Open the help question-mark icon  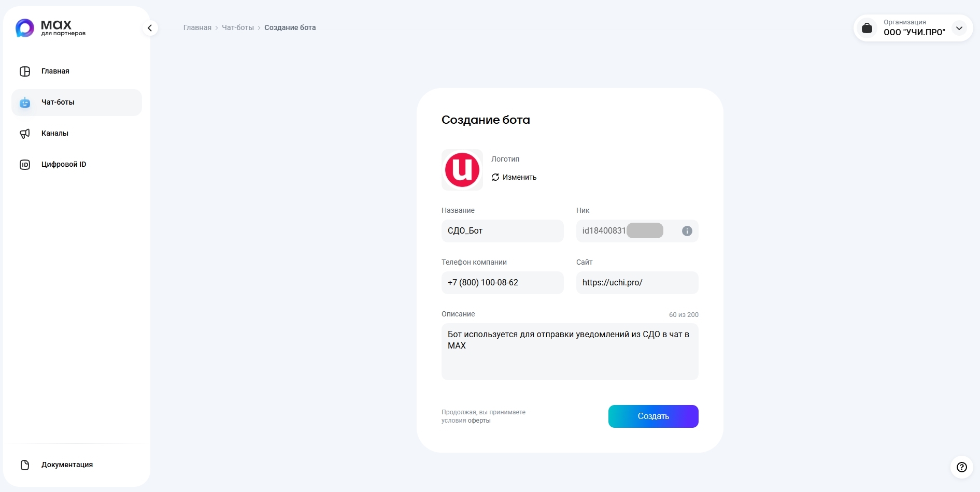[962, 467]
